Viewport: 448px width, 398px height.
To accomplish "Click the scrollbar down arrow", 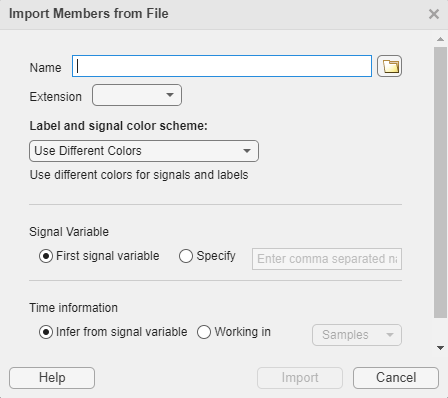I will 440,348.
